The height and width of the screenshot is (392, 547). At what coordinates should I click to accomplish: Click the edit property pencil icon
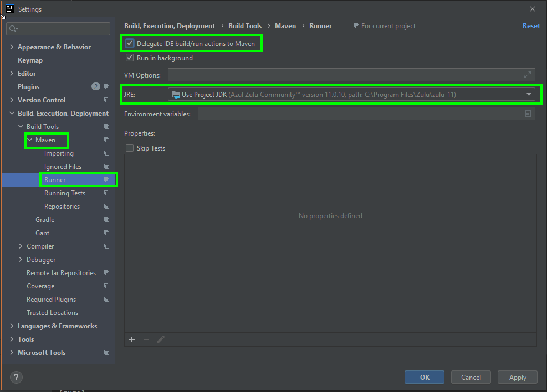tap(161, 339)
